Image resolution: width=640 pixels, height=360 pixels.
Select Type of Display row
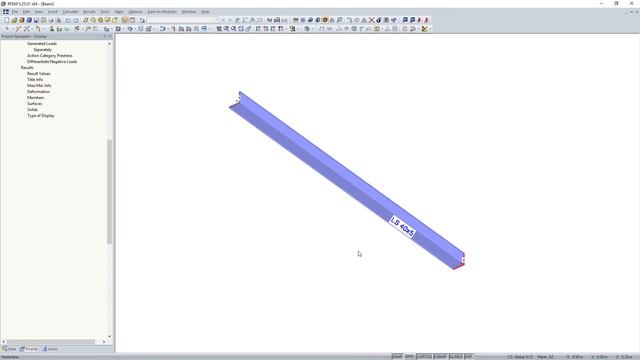tap(41, 116)
